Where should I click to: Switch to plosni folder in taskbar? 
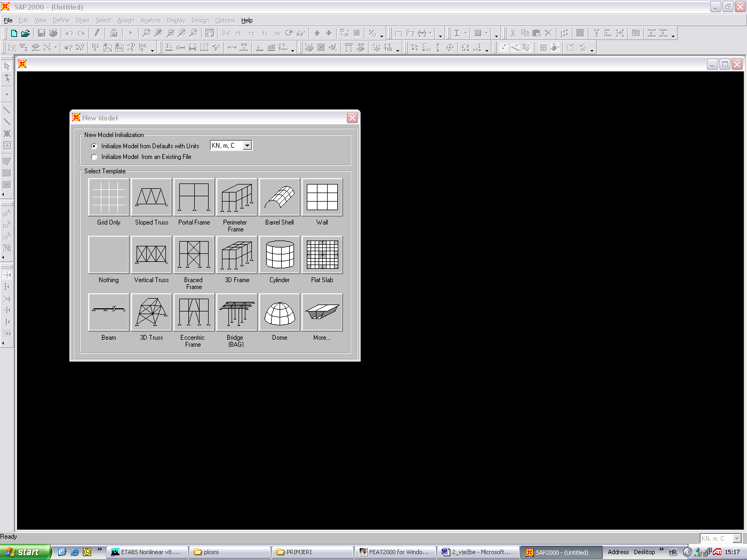[x=230, y=552]
